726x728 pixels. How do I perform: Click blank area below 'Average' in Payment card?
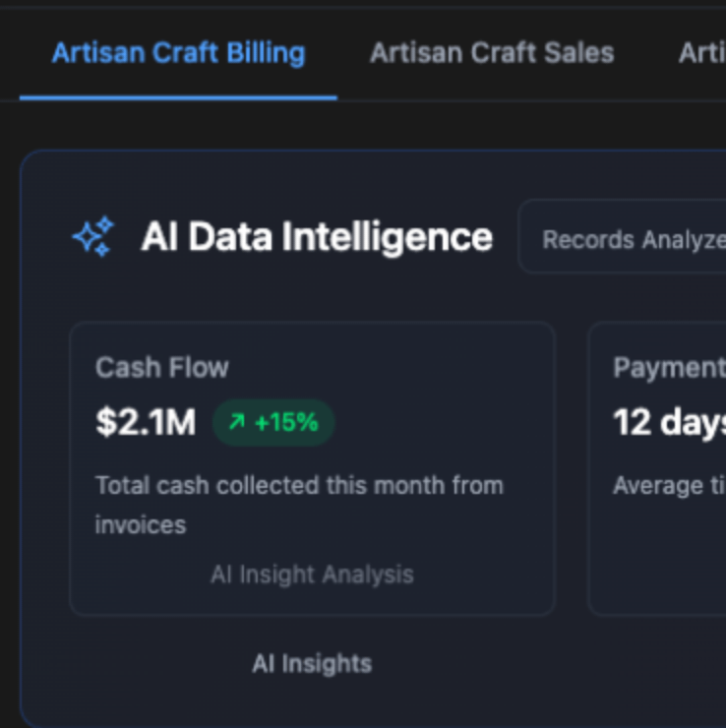659,551
